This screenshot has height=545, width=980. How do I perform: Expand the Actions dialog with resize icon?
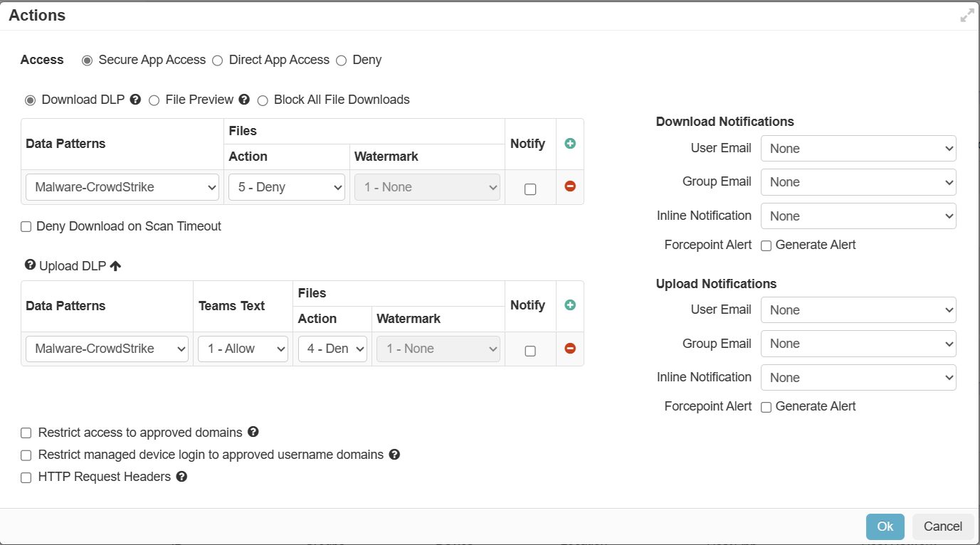pos(966,16)
